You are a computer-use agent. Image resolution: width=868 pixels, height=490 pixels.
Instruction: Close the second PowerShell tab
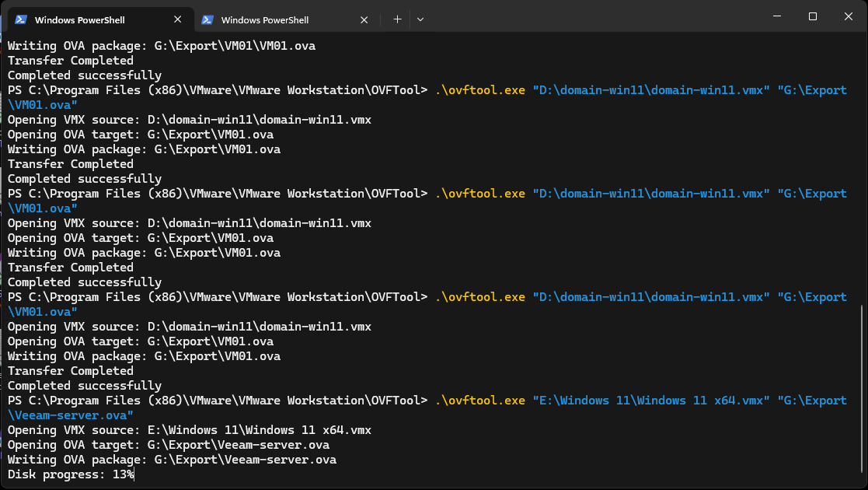[x=364, y=19]
